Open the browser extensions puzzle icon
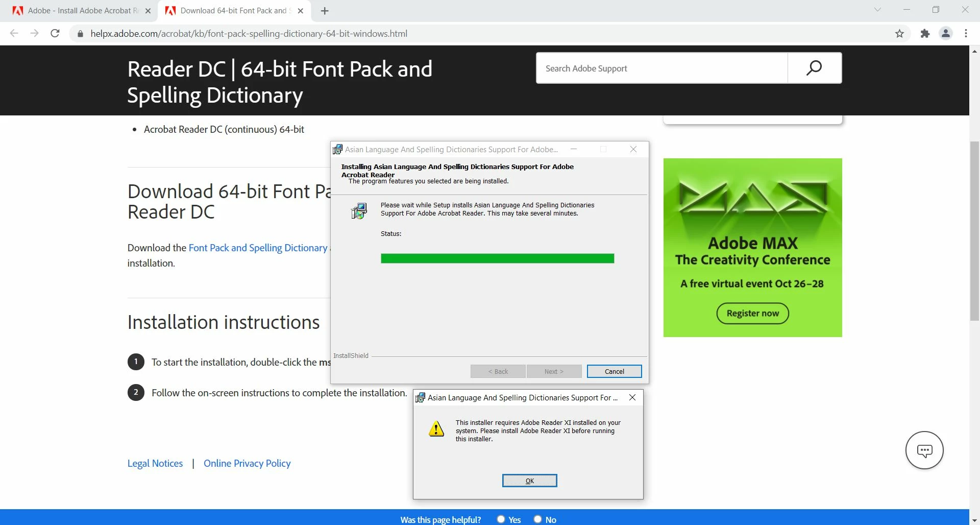Screen dimensions: 980x525 tap(925, 34)
